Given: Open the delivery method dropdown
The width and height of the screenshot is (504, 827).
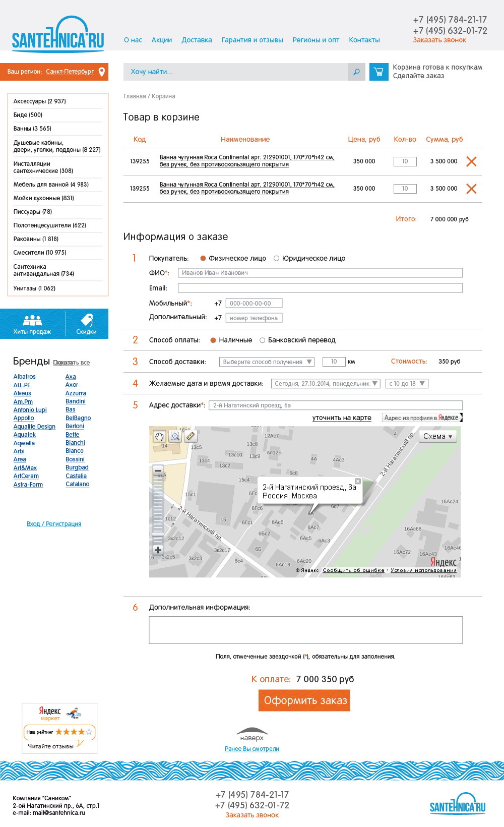Looking at the screenshot, I should [267, 362].
